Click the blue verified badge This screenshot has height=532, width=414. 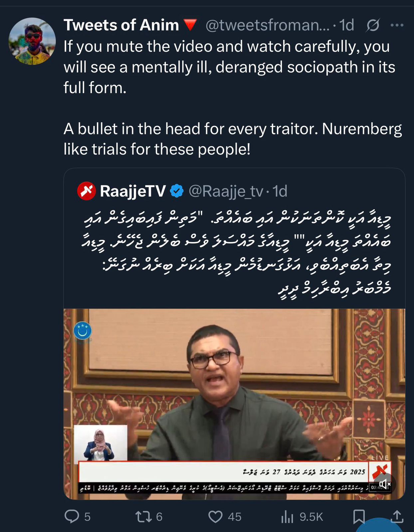coord(177,191)
